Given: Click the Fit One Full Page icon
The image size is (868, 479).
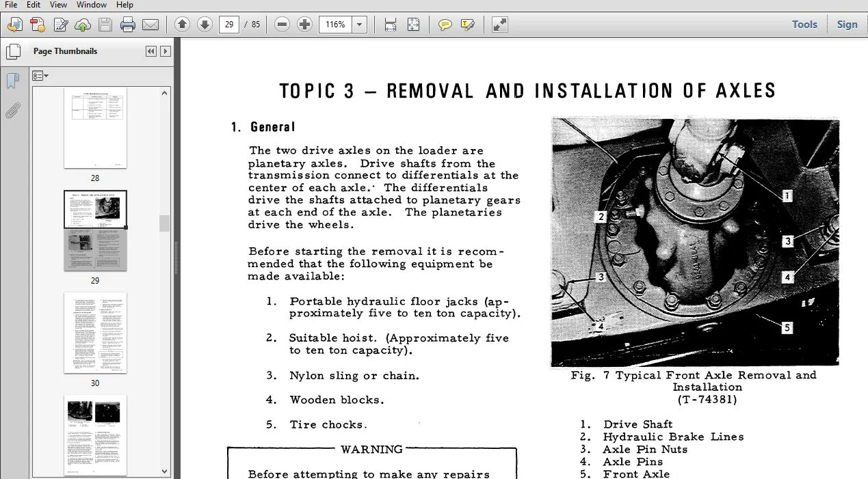Looking at the screenshot, I should [413, 25].
